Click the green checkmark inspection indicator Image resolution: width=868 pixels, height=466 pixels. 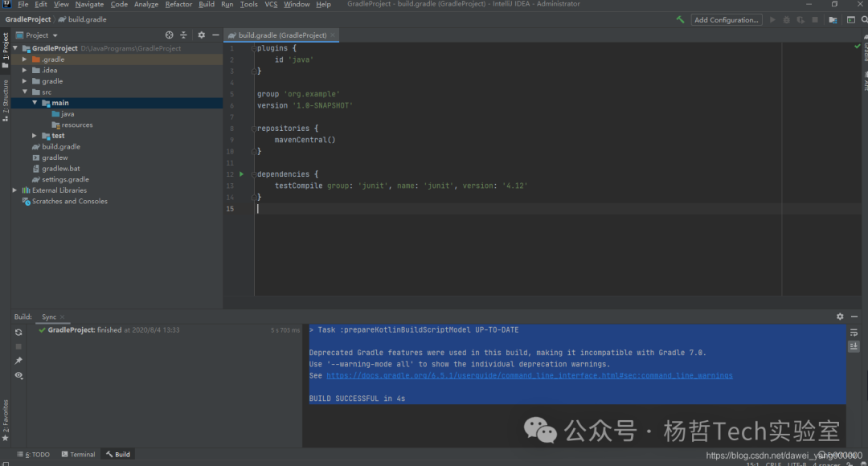(857, 47)
